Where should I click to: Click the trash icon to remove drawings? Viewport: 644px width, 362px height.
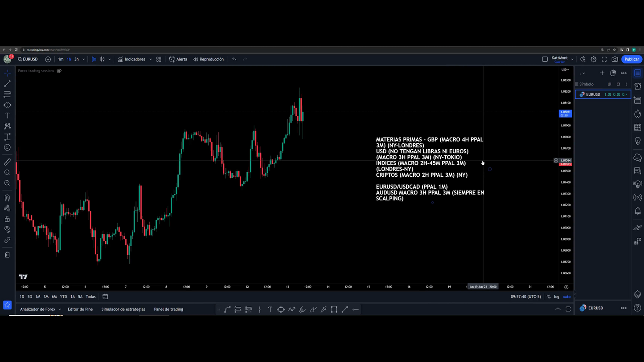coord(7,255)
